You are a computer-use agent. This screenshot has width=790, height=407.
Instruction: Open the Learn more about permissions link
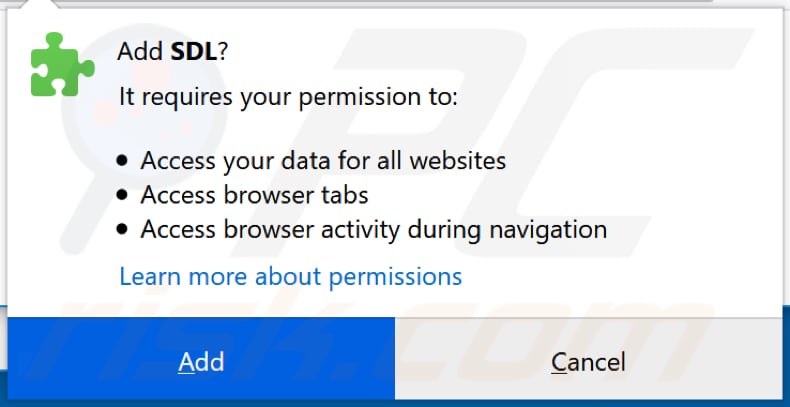tap(290, 275)
